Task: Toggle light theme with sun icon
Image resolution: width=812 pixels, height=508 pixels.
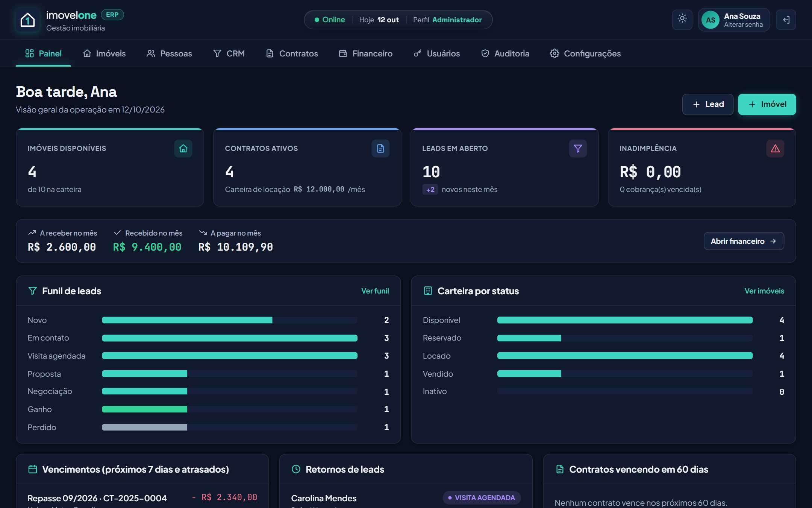Action: coord(682,20)
